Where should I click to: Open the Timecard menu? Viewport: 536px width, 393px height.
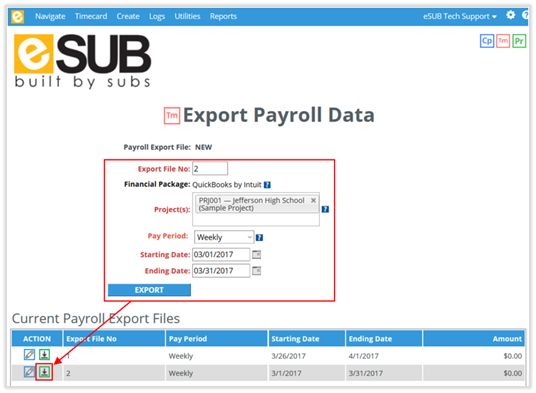pos(91,16)
